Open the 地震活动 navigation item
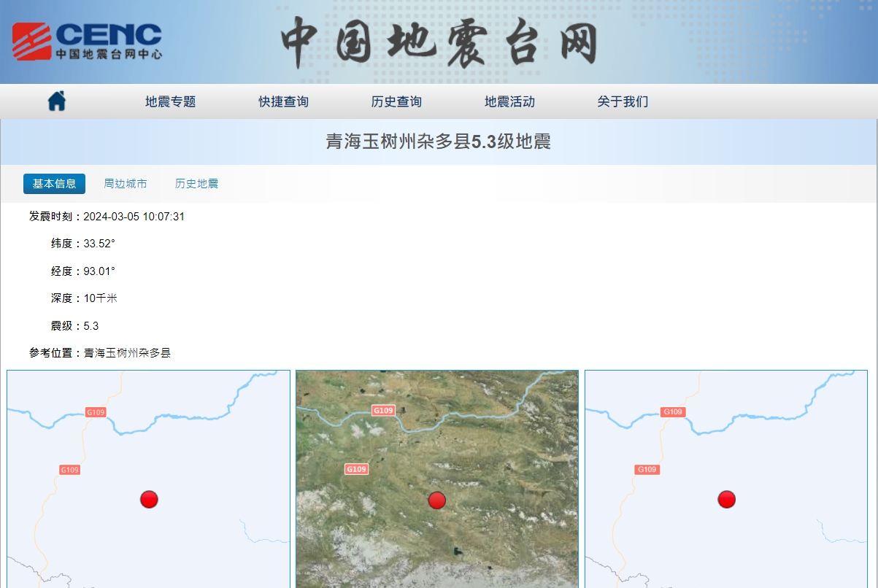The height and width of the screenshot is (588, 878). (509, 101)
